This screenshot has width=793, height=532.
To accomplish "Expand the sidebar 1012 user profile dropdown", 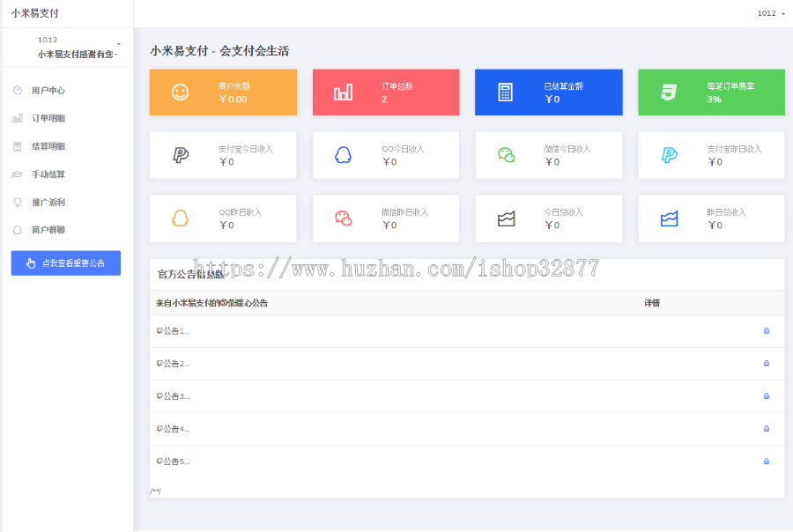I will [118, 44].
